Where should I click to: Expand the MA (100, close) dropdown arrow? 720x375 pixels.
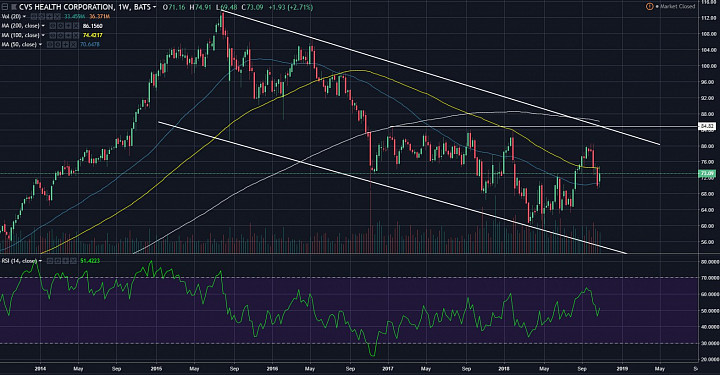(43, 35)
